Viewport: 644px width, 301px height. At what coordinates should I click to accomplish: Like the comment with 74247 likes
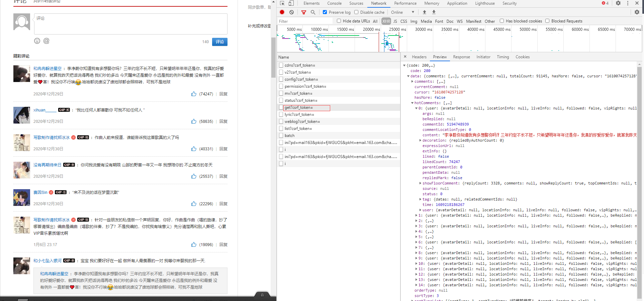(194, 94)
